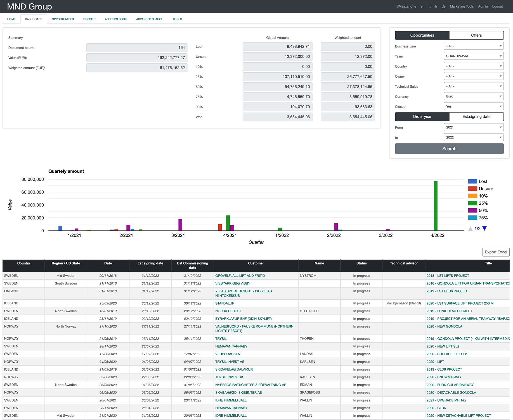
Task: Click the Country column header
Action: tap(23, 265)
